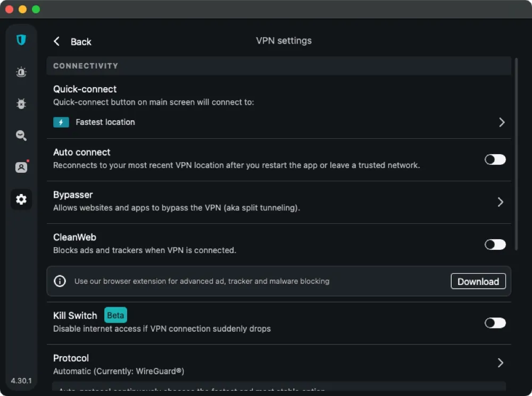Open the VPN shield icon in sidebar

point(21,40)
